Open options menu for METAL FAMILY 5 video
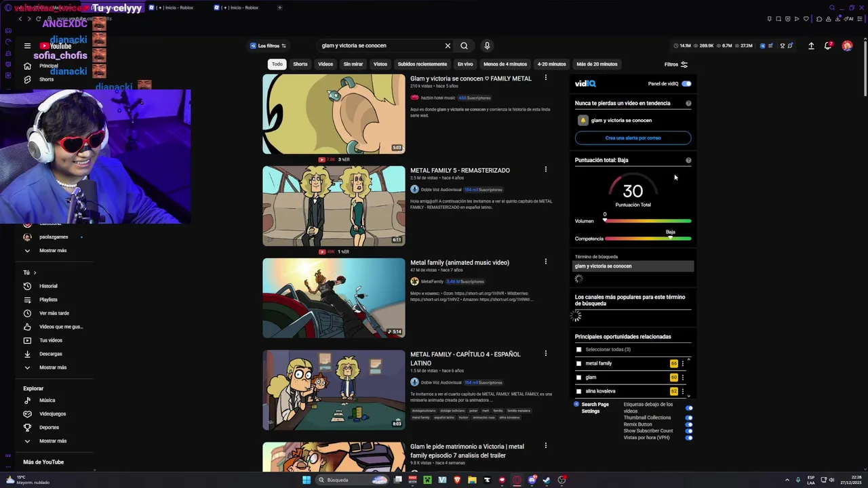Image resolution: width=868 pixels, height=488 pixels. 545,169
